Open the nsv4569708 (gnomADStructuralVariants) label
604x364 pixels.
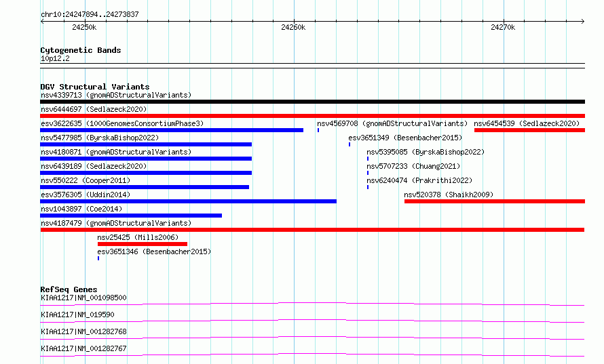392,123
